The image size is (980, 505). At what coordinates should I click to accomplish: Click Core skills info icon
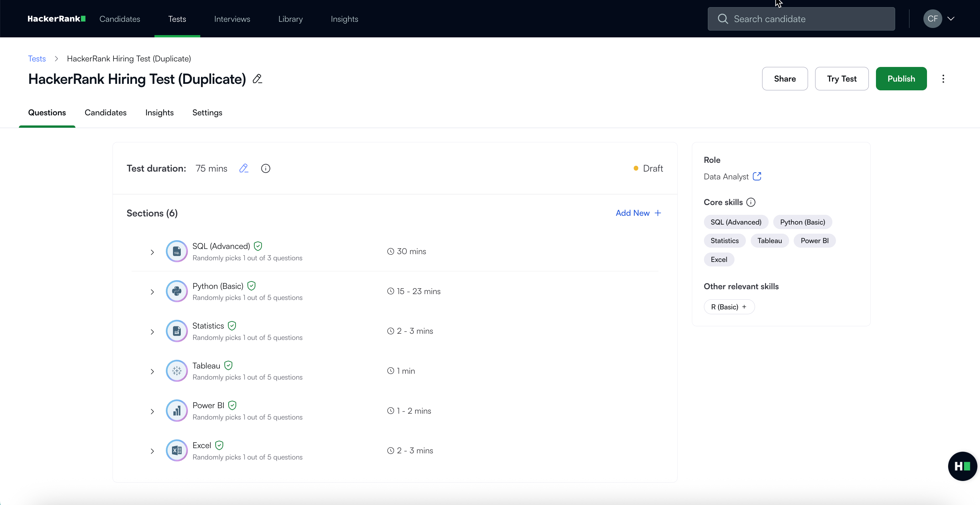coord(750,202)
